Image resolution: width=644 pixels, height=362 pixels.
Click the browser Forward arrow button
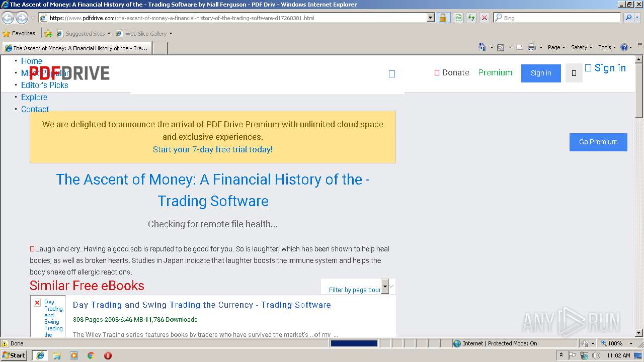[x=22, y=18]
